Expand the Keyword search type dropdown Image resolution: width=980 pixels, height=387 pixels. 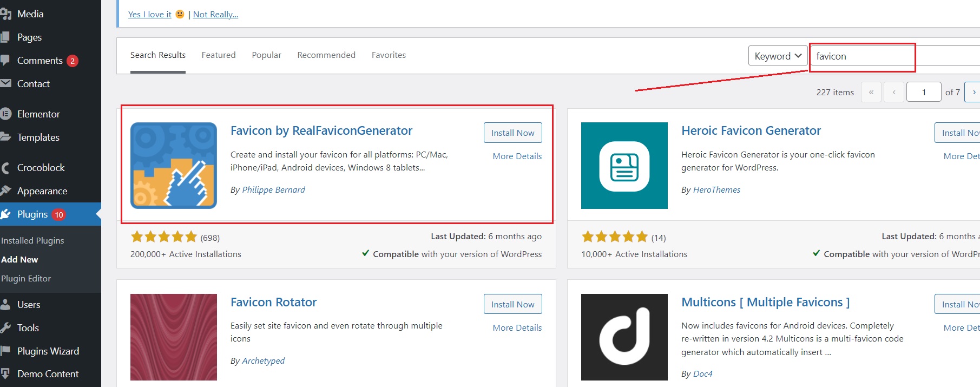(778, 56)
